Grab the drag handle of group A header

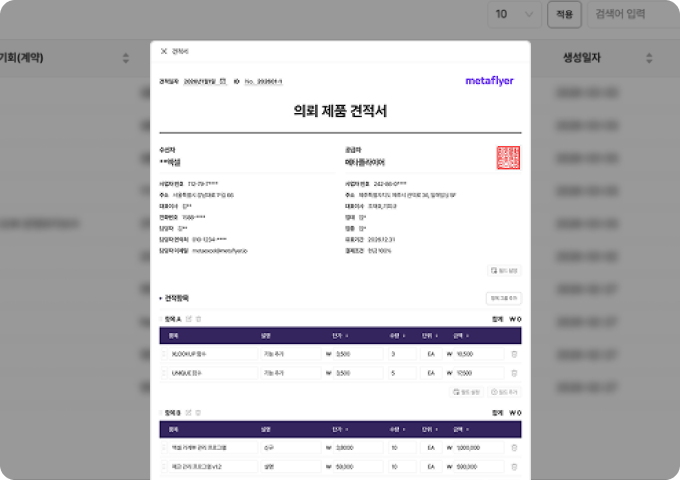point(160,319)
